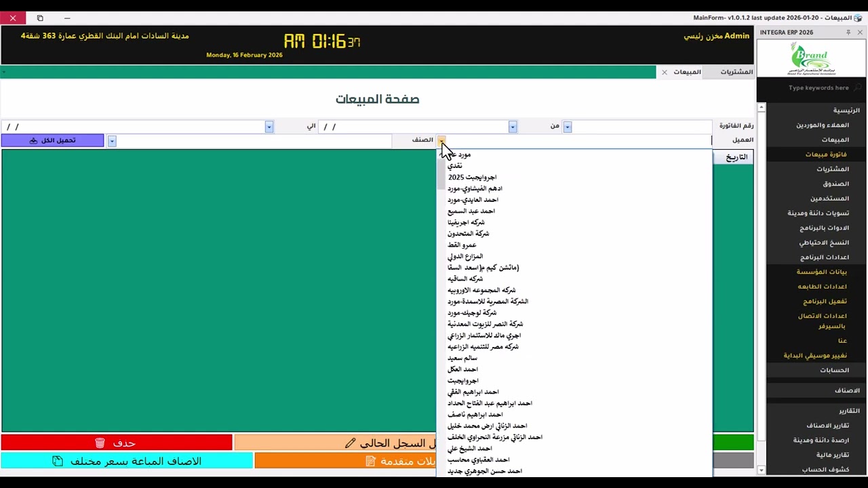868x488 pixels.
Task: Select شركه مصر للتنميه الزراعيه from list
Action: click(483, 347)
